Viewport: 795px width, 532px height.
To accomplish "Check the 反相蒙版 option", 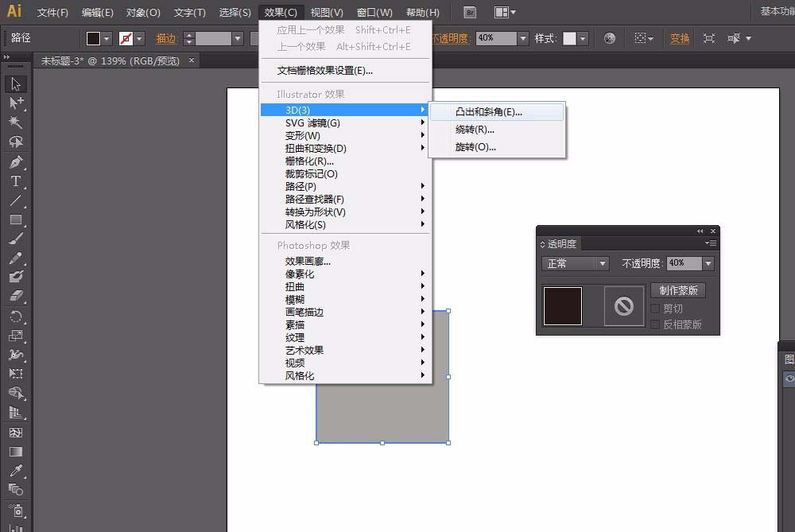I will pyautogui.click(x=657, y=324).
